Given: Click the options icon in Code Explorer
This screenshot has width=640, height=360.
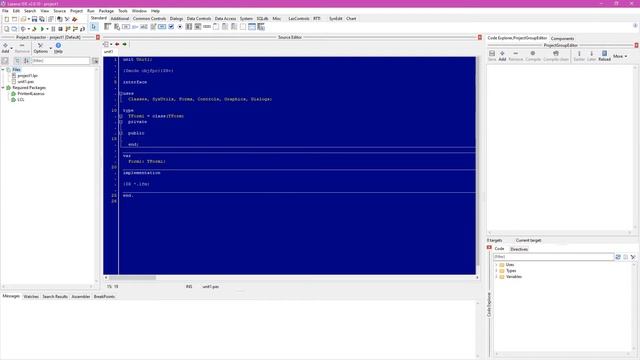Looking at the screenshot, I should [633, 257].
